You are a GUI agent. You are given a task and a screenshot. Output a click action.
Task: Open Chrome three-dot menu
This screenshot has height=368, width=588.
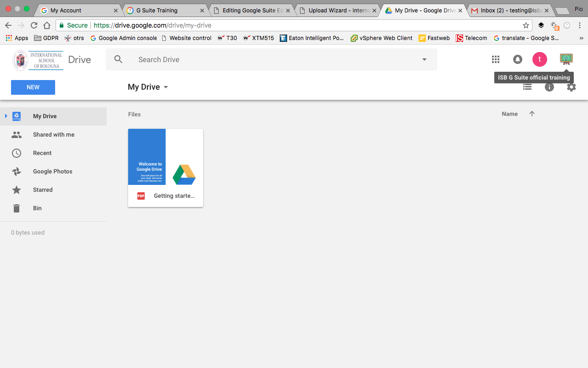(x=580, y=25)
